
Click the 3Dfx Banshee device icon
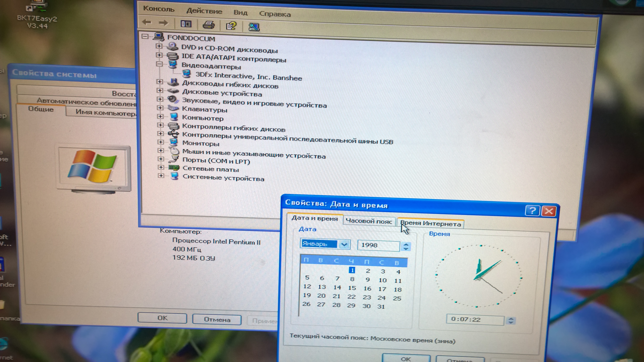coord(187,74)
